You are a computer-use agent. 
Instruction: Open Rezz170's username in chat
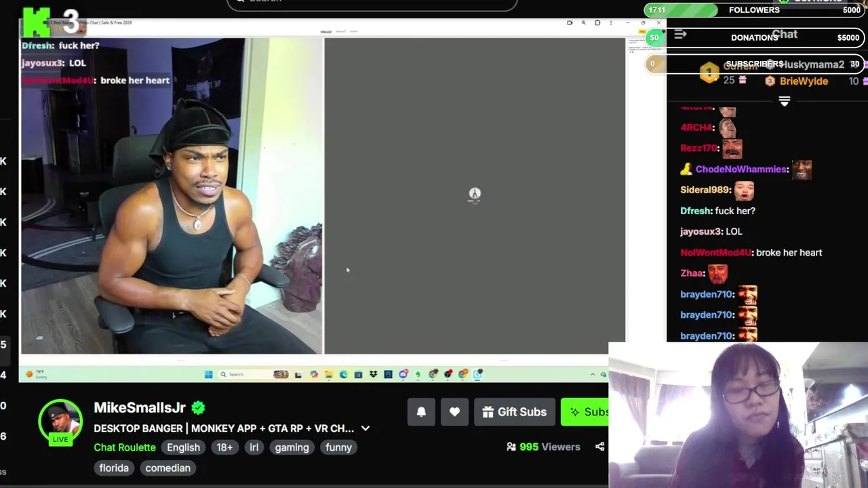coord(699,148)
